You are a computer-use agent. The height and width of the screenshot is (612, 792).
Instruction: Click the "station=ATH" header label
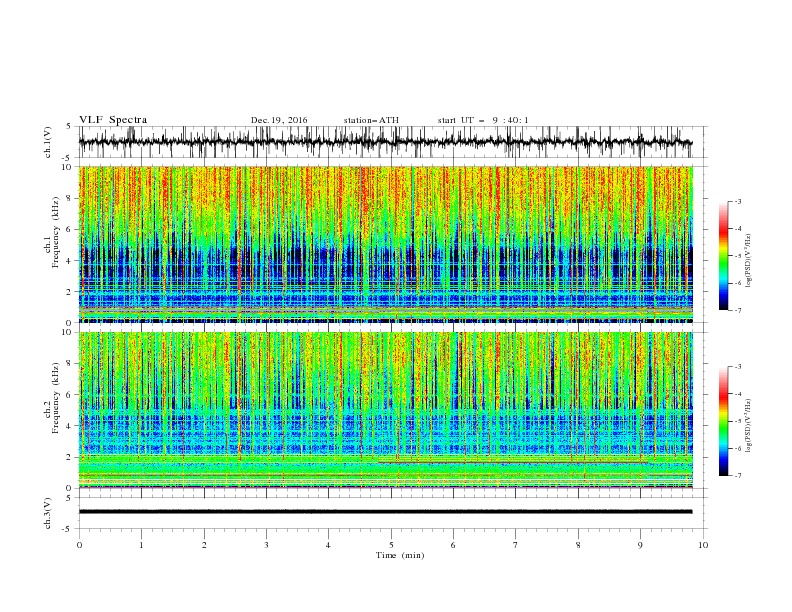click(x=371, y=120)
